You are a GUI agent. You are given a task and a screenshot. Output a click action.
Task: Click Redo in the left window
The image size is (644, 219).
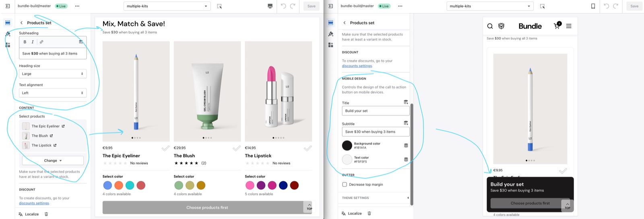[x=293, y=6]
